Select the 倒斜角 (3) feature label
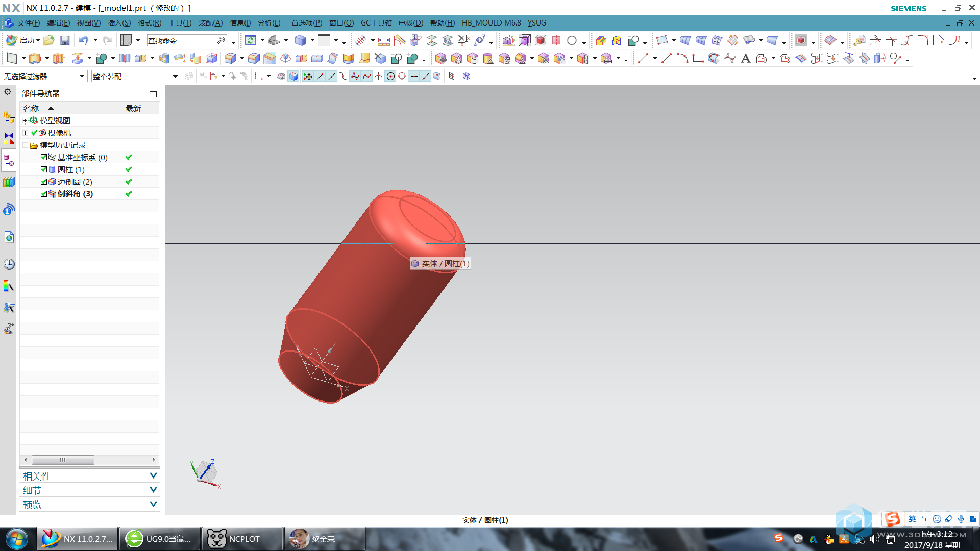 coord(75,194)
